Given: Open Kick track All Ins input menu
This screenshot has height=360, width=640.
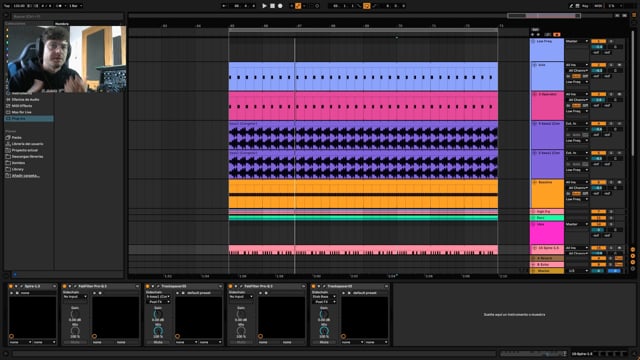Looking at the screenshot, I should (577, 65).
